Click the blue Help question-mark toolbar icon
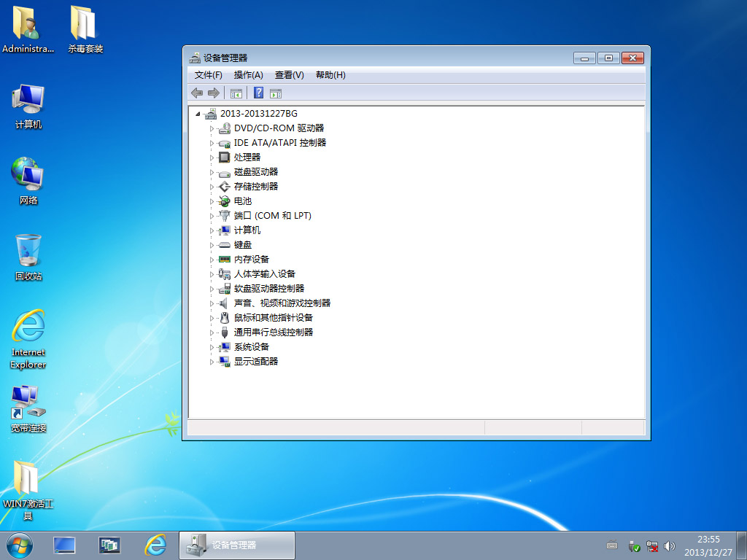Image resolution: width=747 pixels, height=560 pixels. pos(258,93)
